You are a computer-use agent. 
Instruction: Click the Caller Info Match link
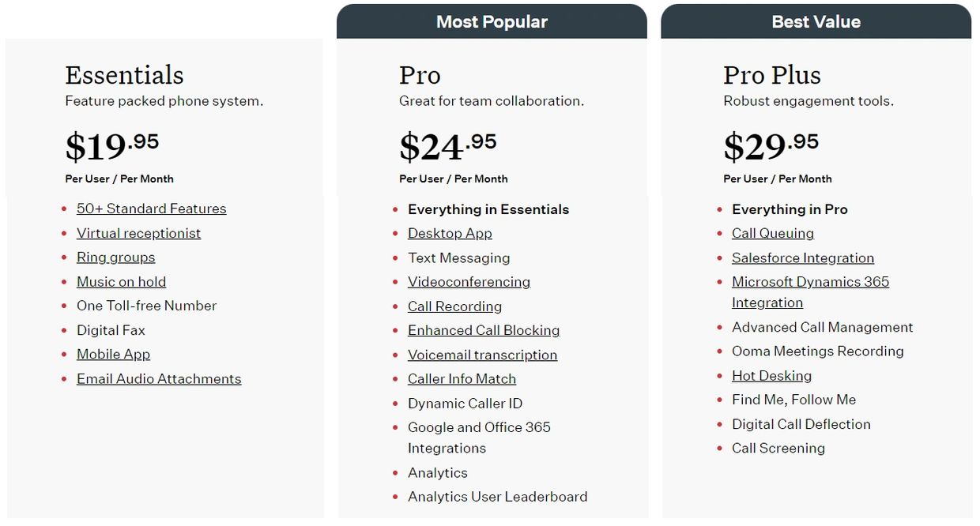point(462,379)
